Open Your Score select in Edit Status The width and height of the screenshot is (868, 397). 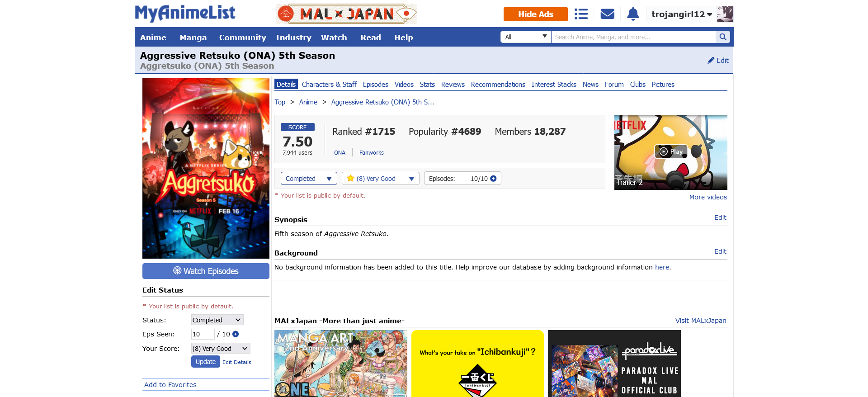[x=221, y=348]
